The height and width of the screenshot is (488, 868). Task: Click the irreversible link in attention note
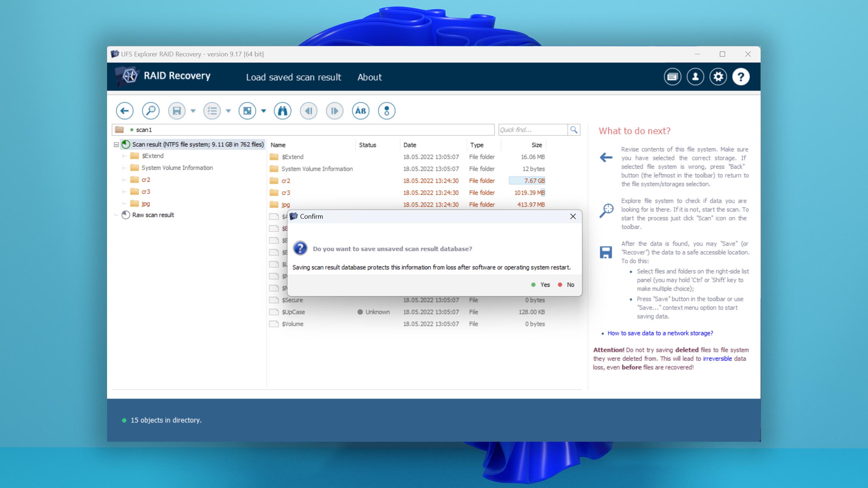click(x=717, y=359)
